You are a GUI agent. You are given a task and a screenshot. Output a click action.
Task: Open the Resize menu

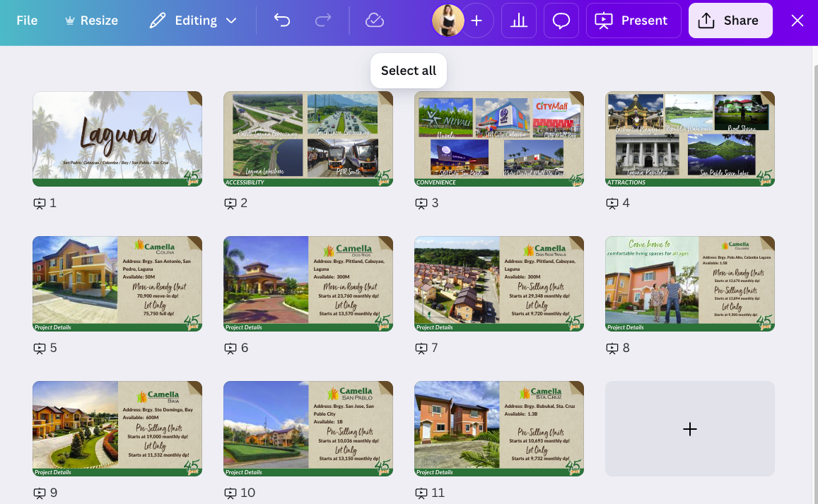tap(91, 20)
